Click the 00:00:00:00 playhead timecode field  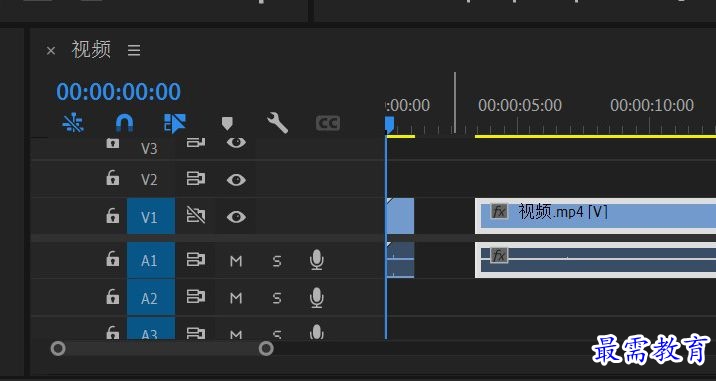(x=119, y=91)
